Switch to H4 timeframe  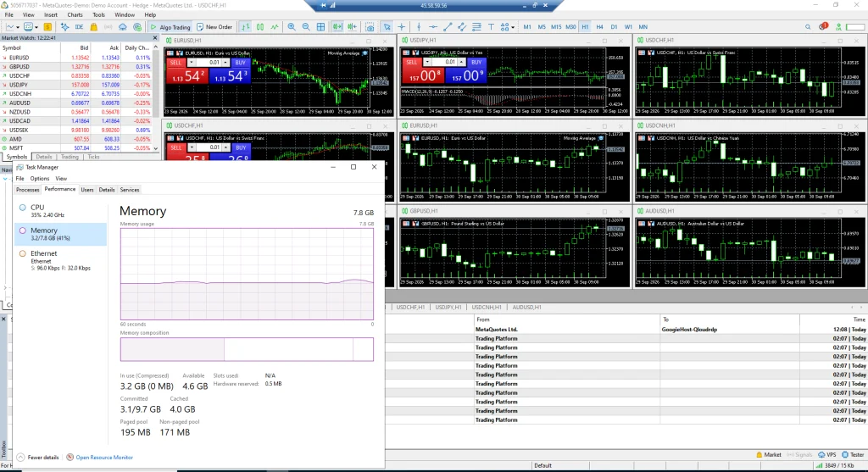(599, 26)
